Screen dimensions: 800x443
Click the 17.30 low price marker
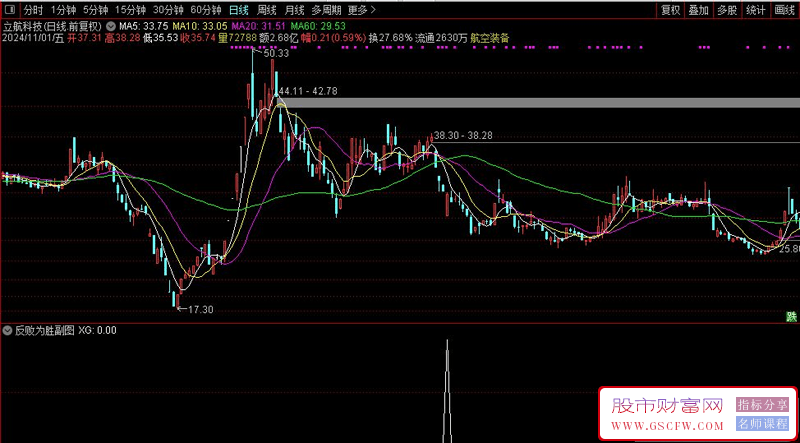pyautogui.click(x=201, y=309)
